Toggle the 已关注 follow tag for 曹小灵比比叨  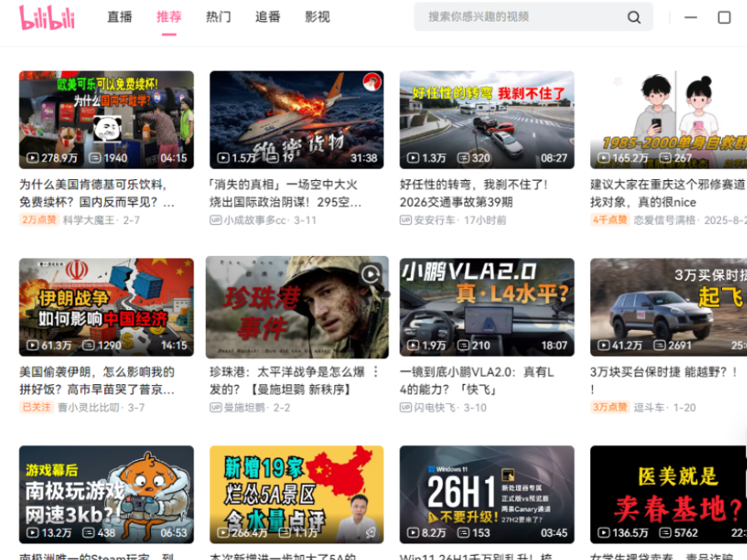pyautogui.click(x=37, y=407)
